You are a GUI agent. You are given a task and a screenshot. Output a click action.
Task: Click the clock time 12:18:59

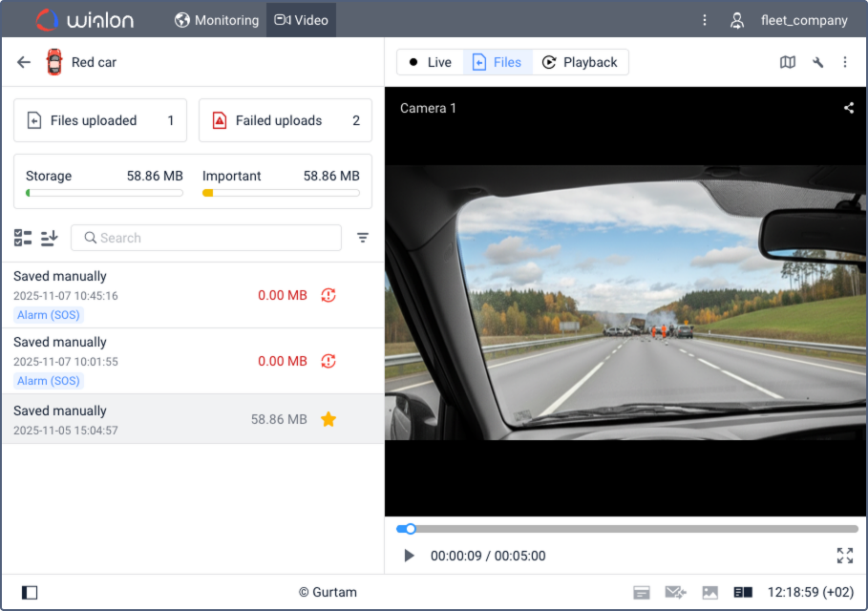pyautogui.click(x=811, y=592)
